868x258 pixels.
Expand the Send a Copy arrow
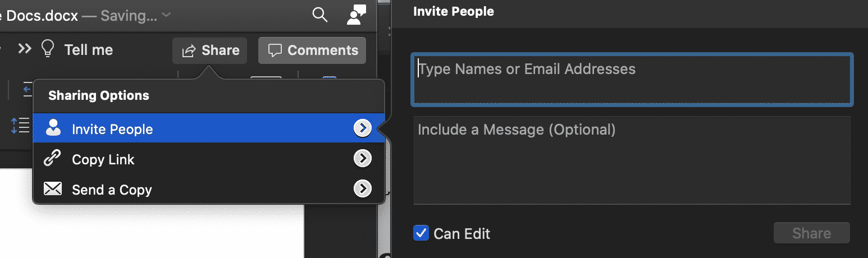tap(362, 190)
